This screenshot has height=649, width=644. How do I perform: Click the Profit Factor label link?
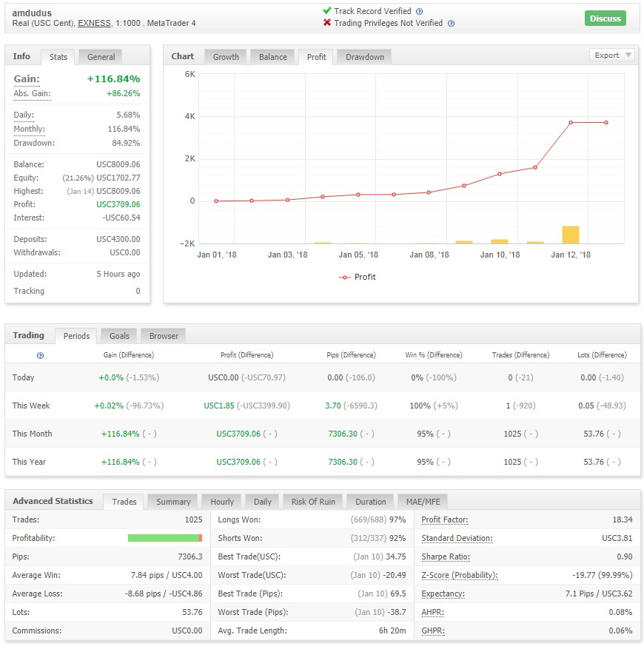pyautogui.click(x=444, y=519)
